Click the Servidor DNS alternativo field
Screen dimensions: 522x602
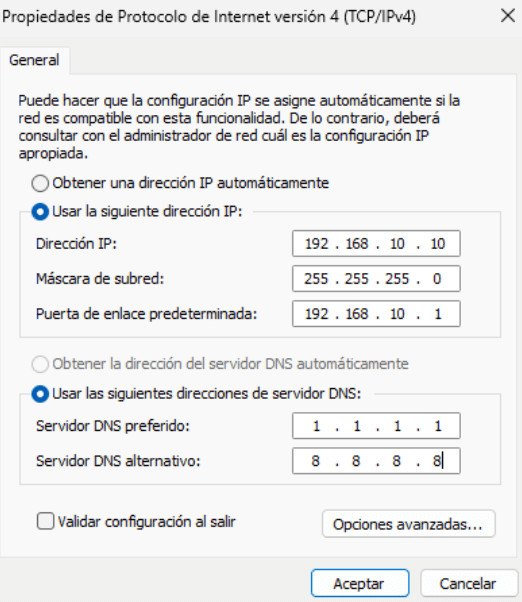(376, 461)
